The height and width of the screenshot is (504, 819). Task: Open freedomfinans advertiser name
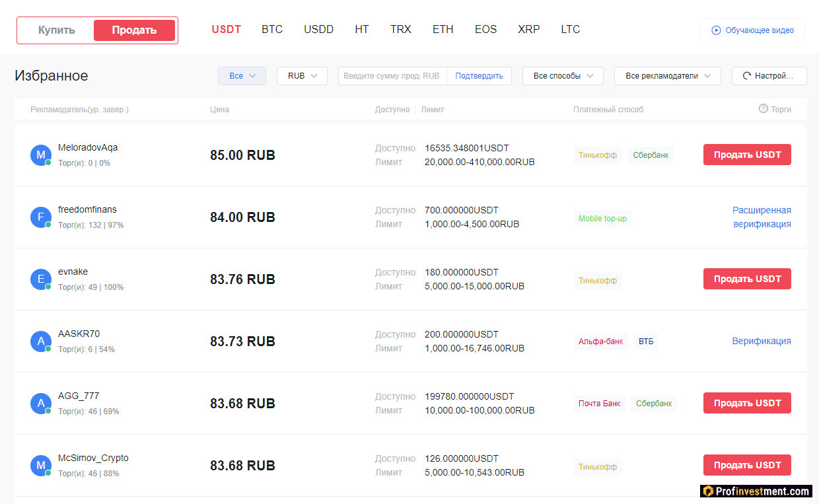pyautogui.click(x=87, y=210)
